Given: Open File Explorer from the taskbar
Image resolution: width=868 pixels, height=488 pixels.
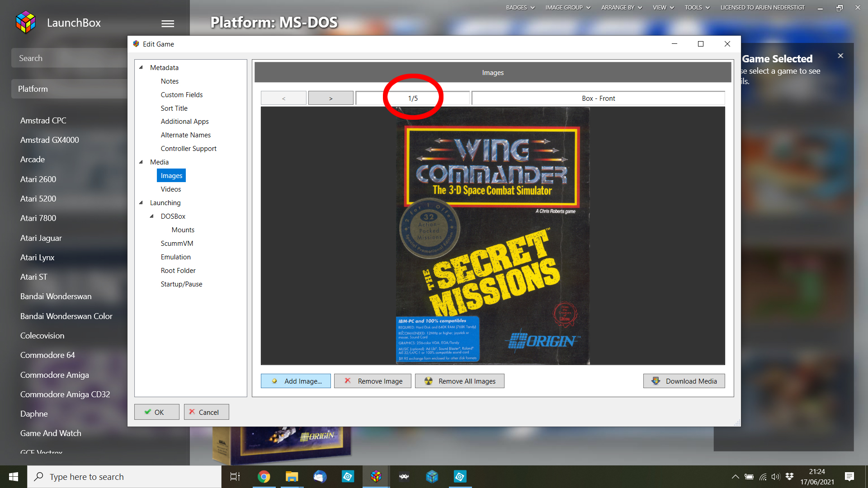Looking at the screenshot, I should [x=292, y=477].
